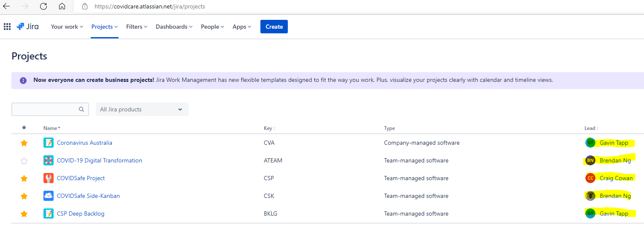
Task: Click the CSK key cell
Action: (x=269, y=196)
